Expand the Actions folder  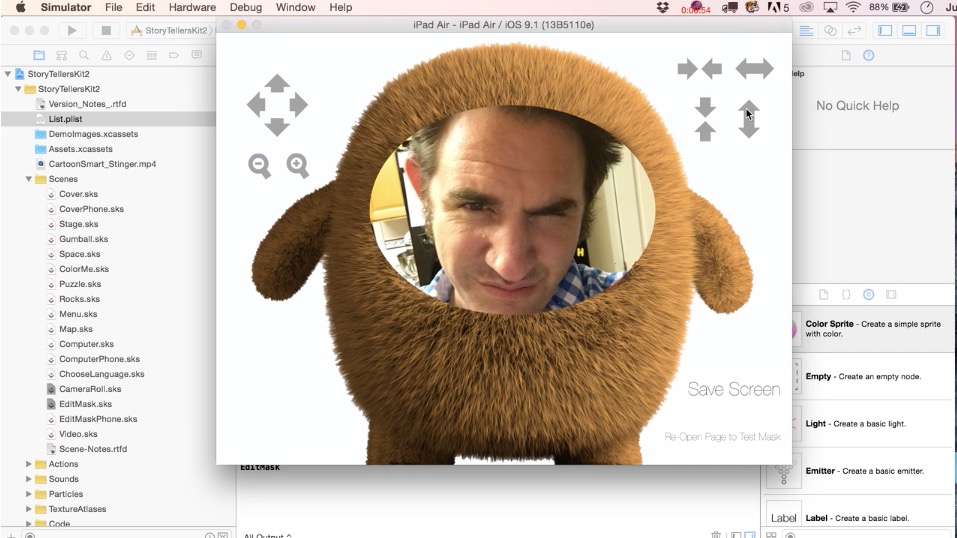[x=29, y=464]
